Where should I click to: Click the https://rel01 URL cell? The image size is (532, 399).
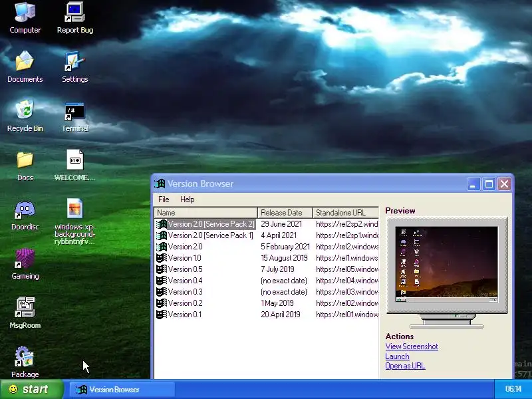(x=346, y=315)
